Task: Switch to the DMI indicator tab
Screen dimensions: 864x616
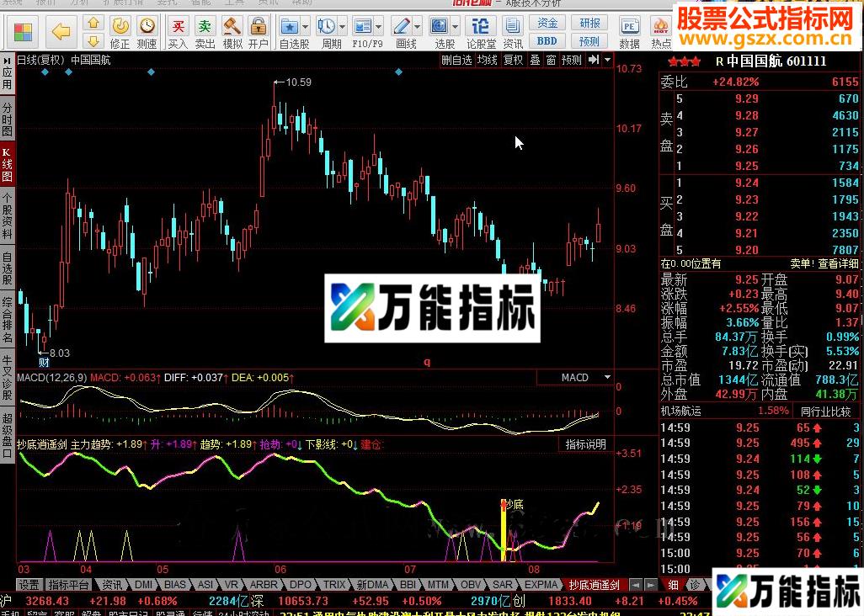Action: coord(143,584)
